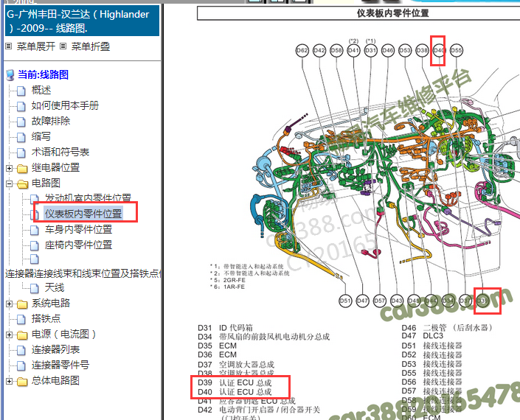Image resolution: width=520 pixels, height=420 pixels.
Task: Select 车身内零件位置 in the tree
Action: tap(78, 230)
